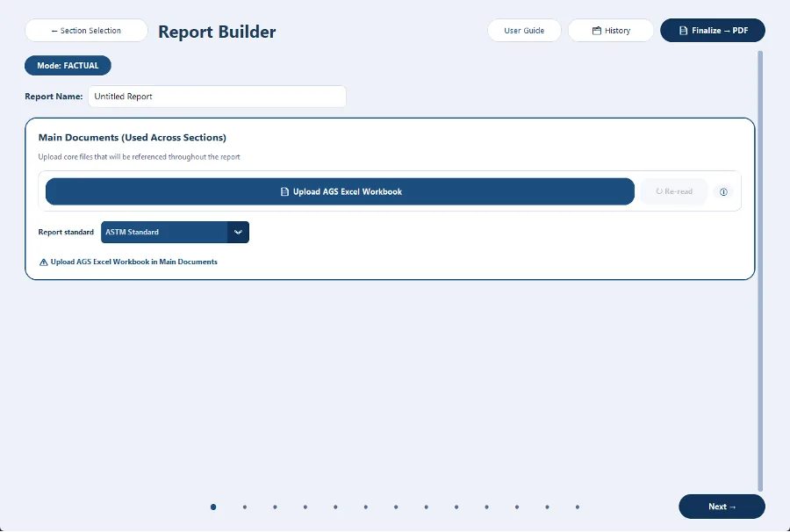The image size is (790, 532).
Task: Click the Report Name input field
Action: click(217, 97)
